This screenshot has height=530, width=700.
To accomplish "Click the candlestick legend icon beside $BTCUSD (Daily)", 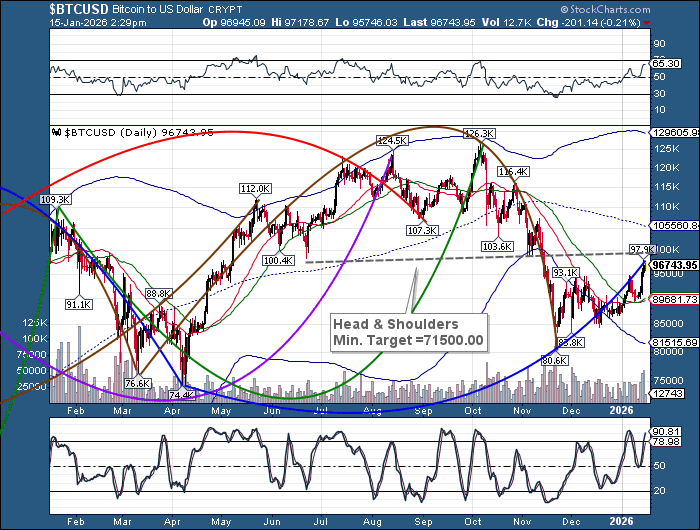I will [x=56, y=131].
